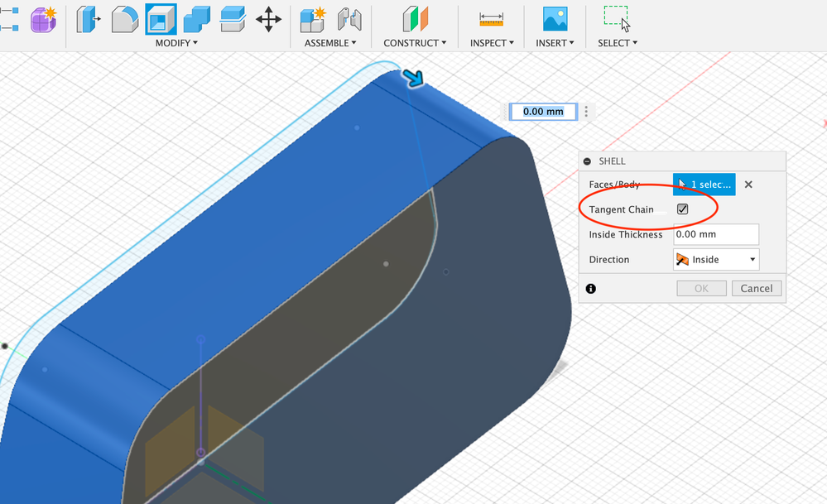Select the stacked blue plates Offset Face tool
This screenshot has height=504, width=827.
point(233,20)
